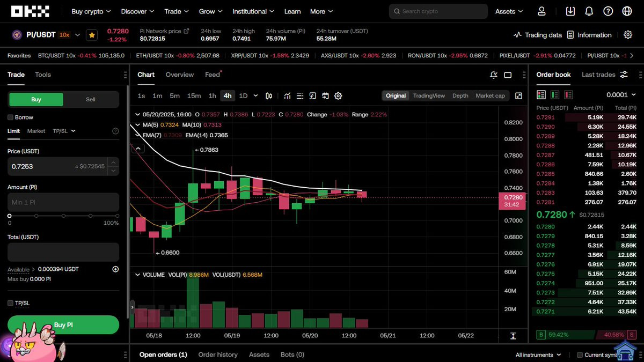The height and width of the screenshot is (362, 644).
Task: Select the 1h timeframe
Action: pyautogui.click(x=213, y=96)
